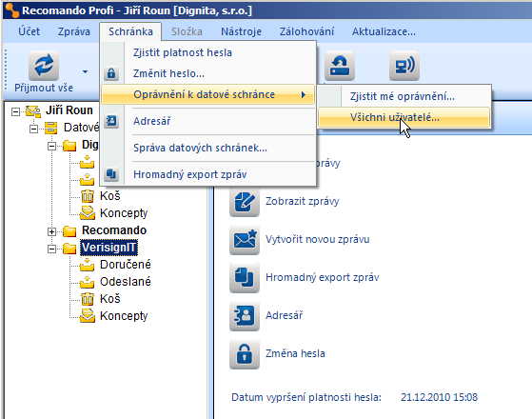Click the Zobrazit zprávy pencil icon
This screenshot has height=419, width=532.
(245, 202)
